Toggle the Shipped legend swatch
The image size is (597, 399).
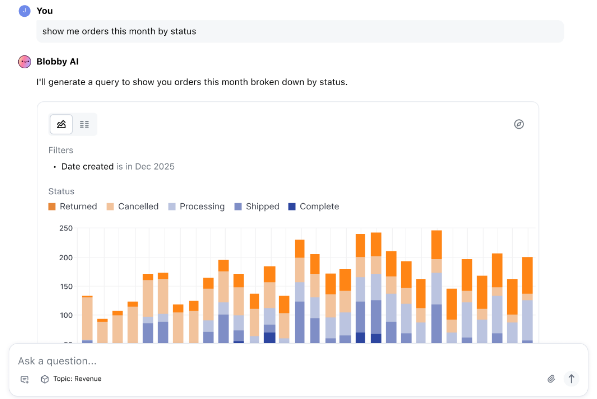[x=238, y=206]
